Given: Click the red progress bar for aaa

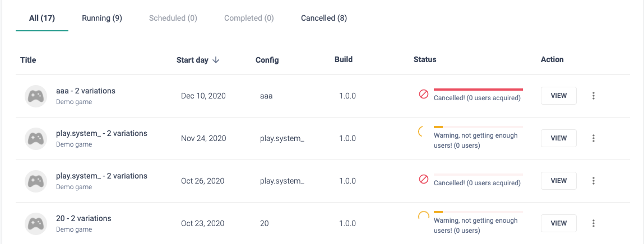Looking at the screenshot, I should 478,89.
